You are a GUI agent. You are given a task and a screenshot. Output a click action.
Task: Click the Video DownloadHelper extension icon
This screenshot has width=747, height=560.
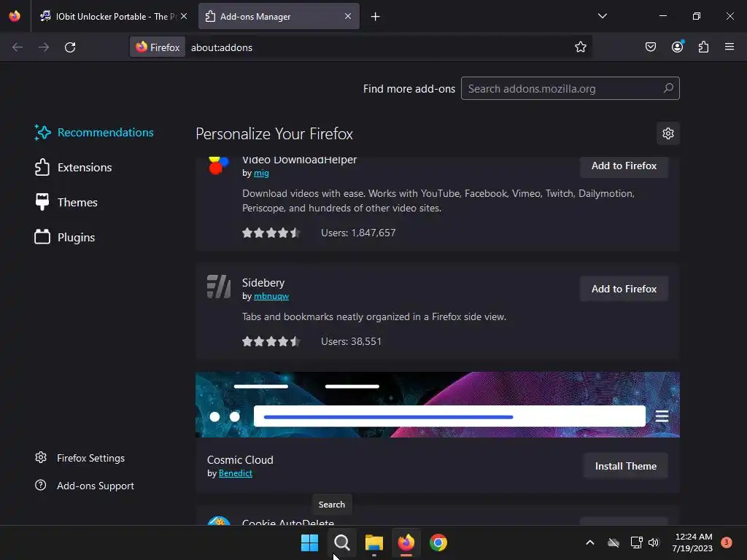click(219, 166)
